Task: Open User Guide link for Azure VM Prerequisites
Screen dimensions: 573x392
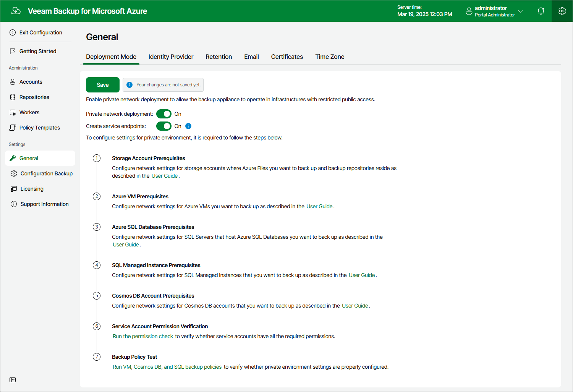Action: (x=319, y=206)
